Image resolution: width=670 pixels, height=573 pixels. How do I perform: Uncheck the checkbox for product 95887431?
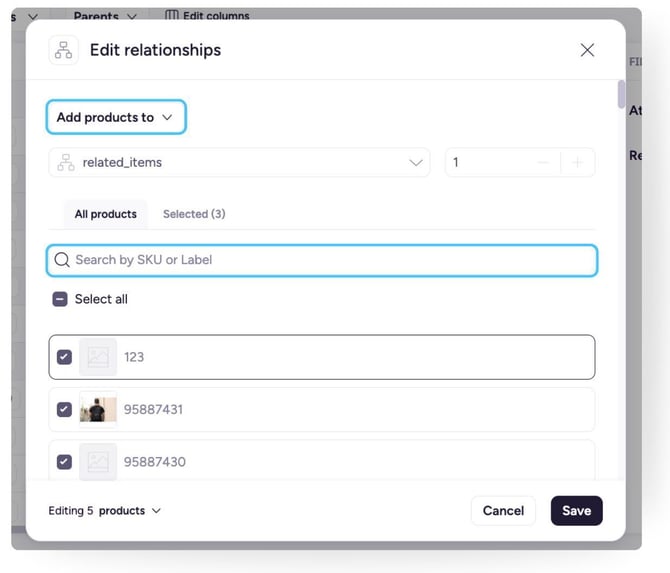pos(64,409)
